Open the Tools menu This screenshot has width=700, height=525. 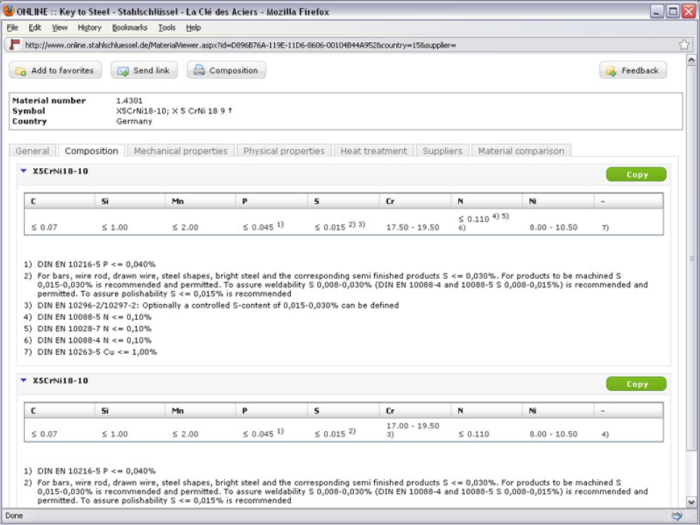[x=167, y=28]
